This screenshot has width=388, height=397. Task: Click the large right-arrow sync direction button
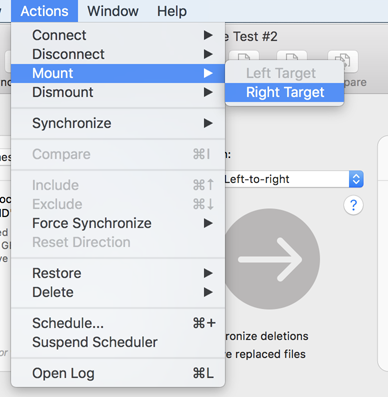coord(272,259)
